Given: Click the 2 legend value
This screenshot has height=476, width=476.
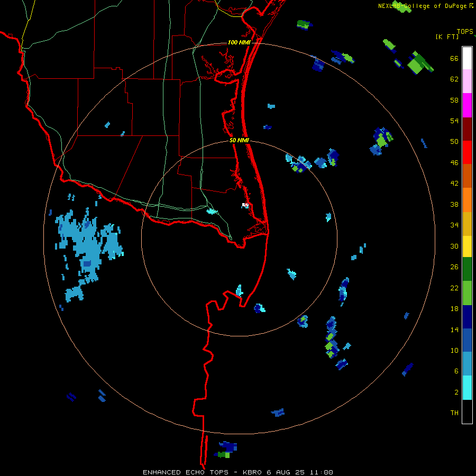Looking at the screenshot, I should pyautogui.click(x=456, y=392).
